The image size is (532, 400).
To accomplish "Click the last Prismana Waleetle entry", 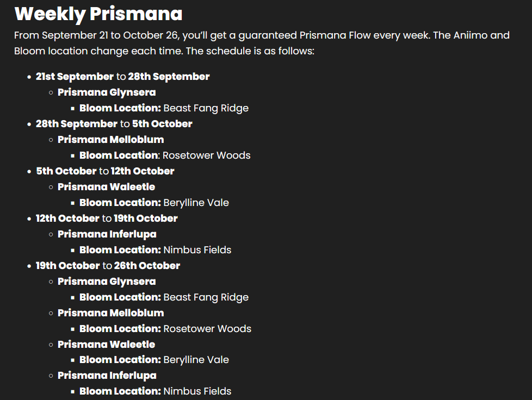I will pos(106,345).
